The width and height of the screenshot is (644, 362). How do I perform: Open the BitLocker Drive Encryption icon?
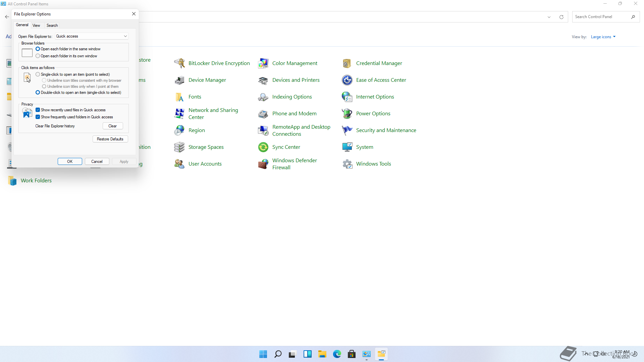pyautogui.click(x=179, y=63)
